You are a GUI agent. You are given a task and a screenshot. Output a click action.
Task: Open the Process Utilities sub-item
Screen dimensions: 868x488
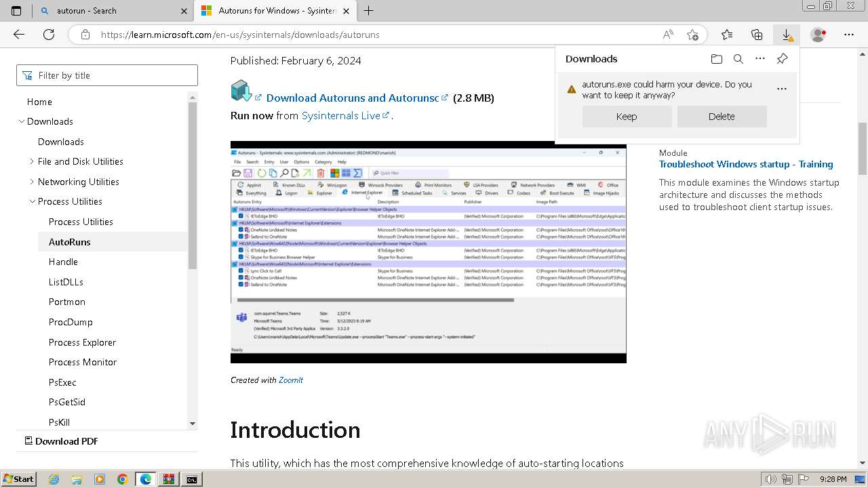tap(81, 222)
